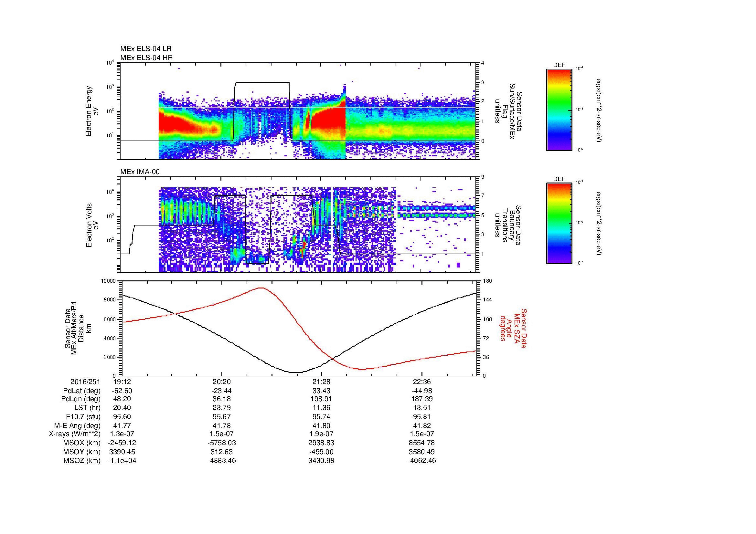Click the flag axis tick '4' in ELS panel
The width and height of the screenshot is (756, 534).
(x=483, y=63)
